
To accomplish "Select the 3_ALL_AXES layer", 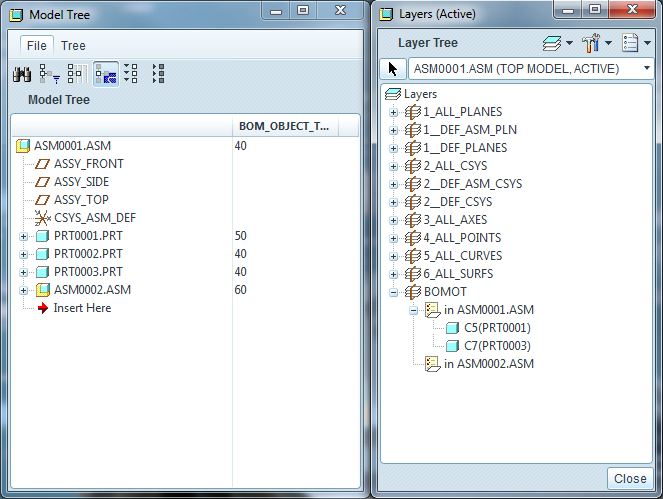I will click(x=455, y=220).
